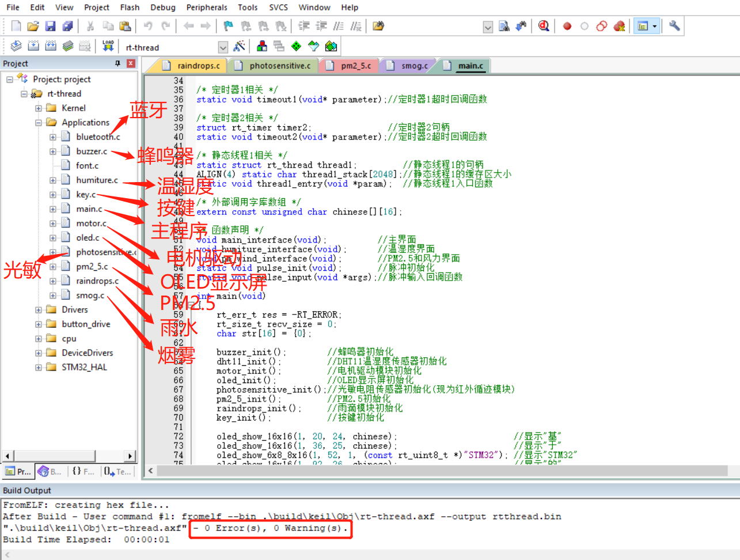The image size is (740, 560).
Task: Insert a breakpoint with red dot icon
Action: click(x=567, y=26)
